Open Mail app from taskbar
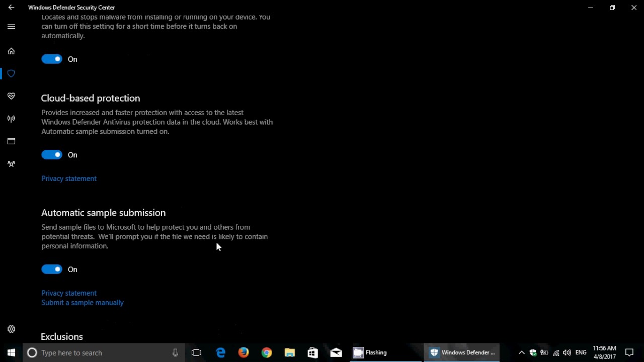 336,352
